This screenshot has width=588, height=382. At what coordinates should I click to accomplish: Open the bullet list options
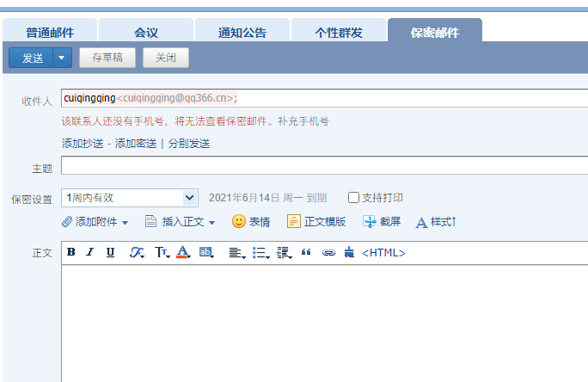tap(260, 253)
